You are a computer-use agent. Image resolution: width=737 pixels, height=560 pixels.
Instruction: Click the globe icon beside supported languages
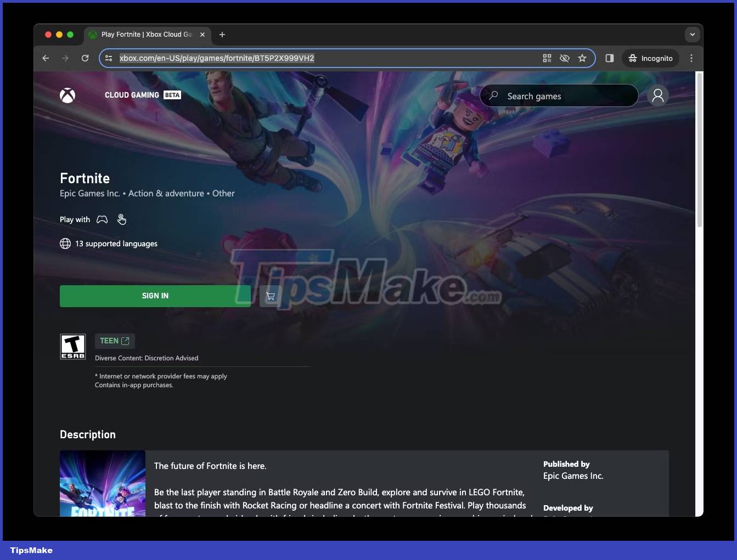point(65,244)
